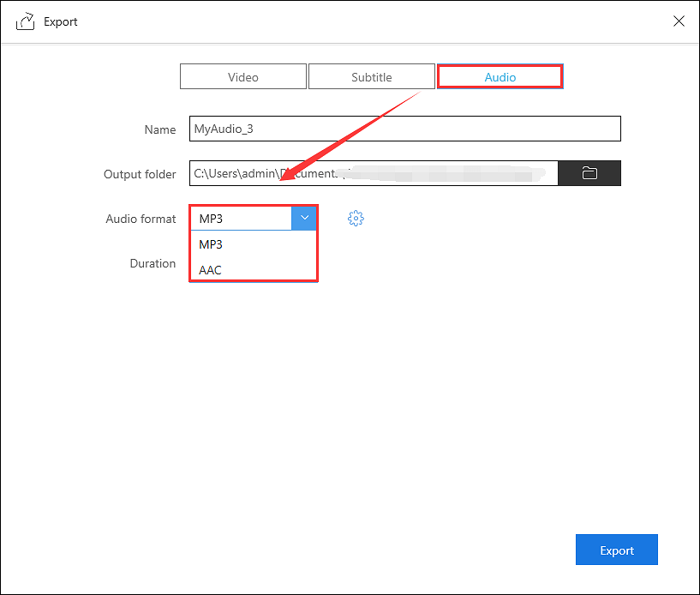This screenshot has height=595, width=700.
Task: Click the red arrow annotation
Action: (x=351, y=133)
